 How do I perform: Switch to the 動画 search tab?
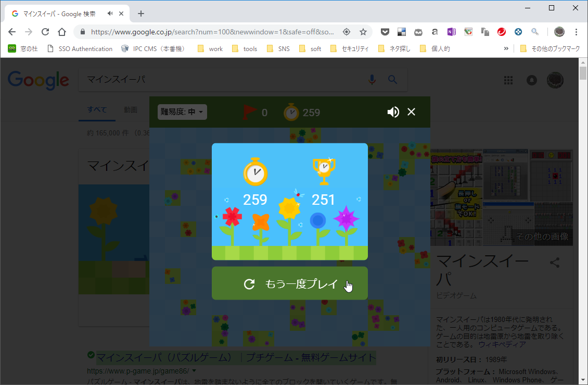point(131,109)
